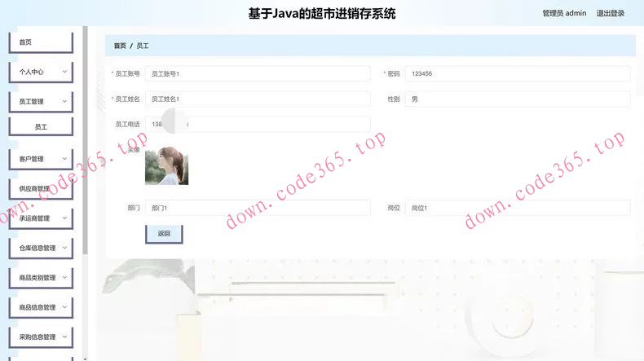Click the sidebar vertical scrollbar

point(85,139)
